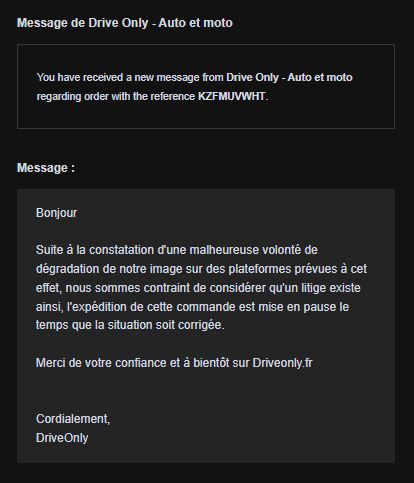Click the word "plateformes" in the message
This screenshot has height=483, width=414.
[260, 269]
